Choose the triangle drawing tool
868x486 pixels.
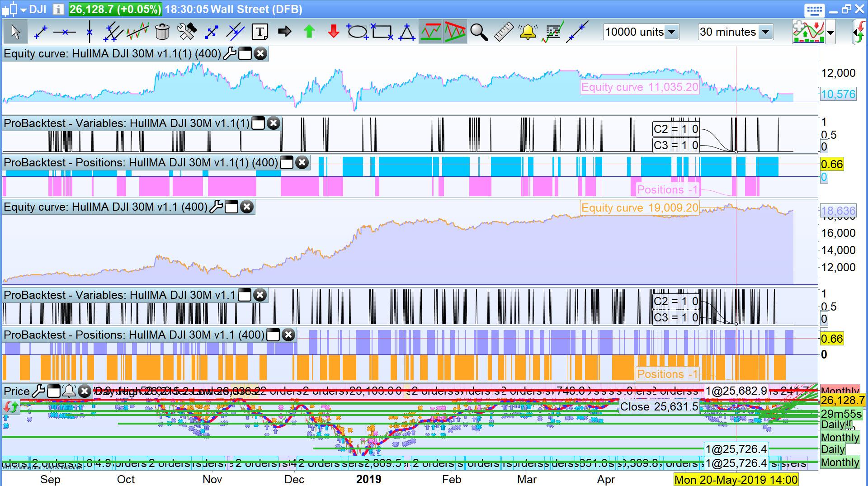click(x=407, y=32)
